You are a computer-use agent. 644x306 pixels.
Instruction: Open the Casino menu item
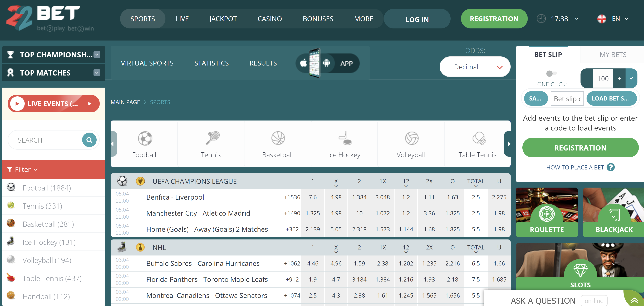[269, 19]
